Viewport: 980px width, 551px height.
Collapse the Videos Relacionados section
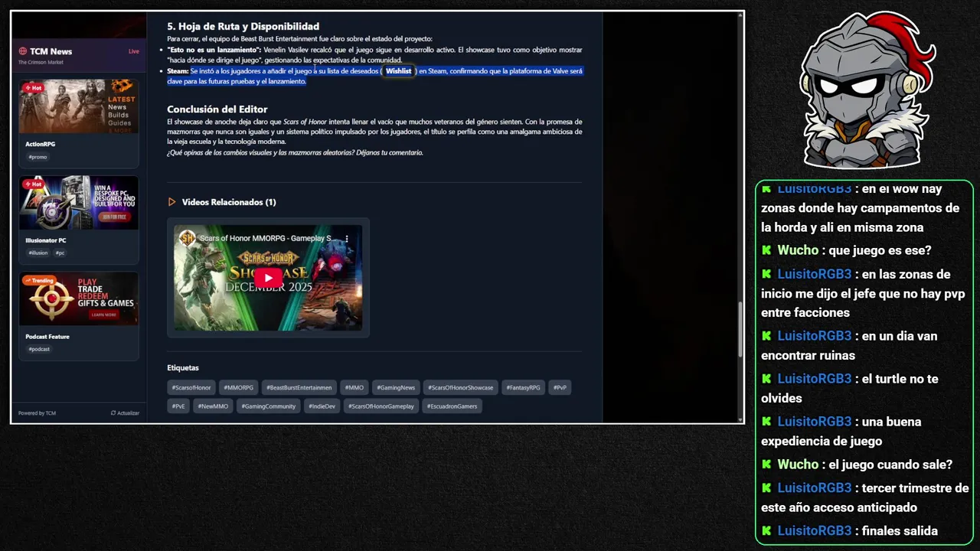click(x=171, y=202)
